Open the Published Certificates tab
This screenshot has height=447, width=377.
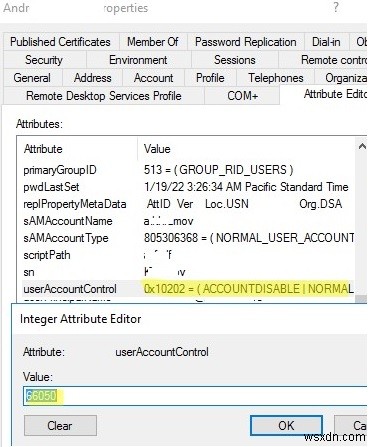click(x=60, y=42)
